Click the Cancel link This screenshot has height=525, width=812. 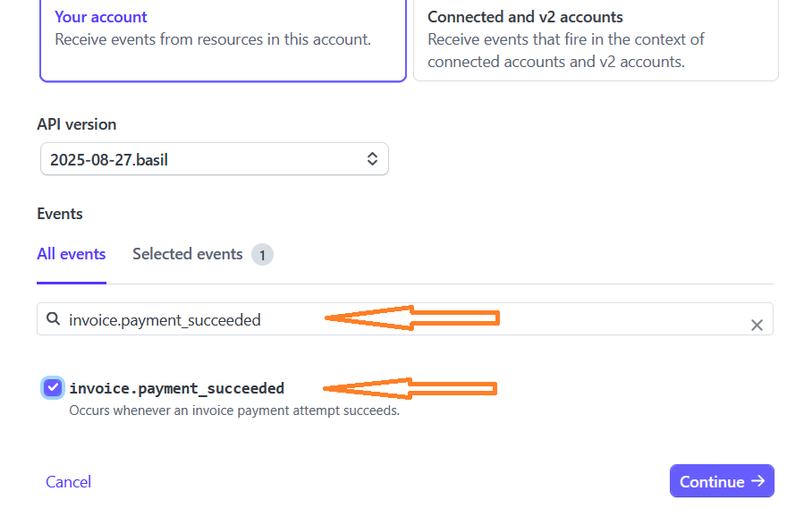[x=68, y=482]
